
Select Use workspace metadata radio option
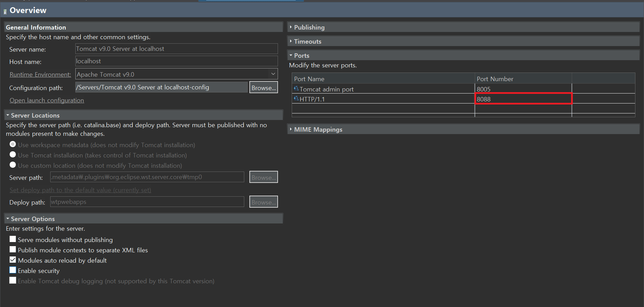(x=13, y=144)
